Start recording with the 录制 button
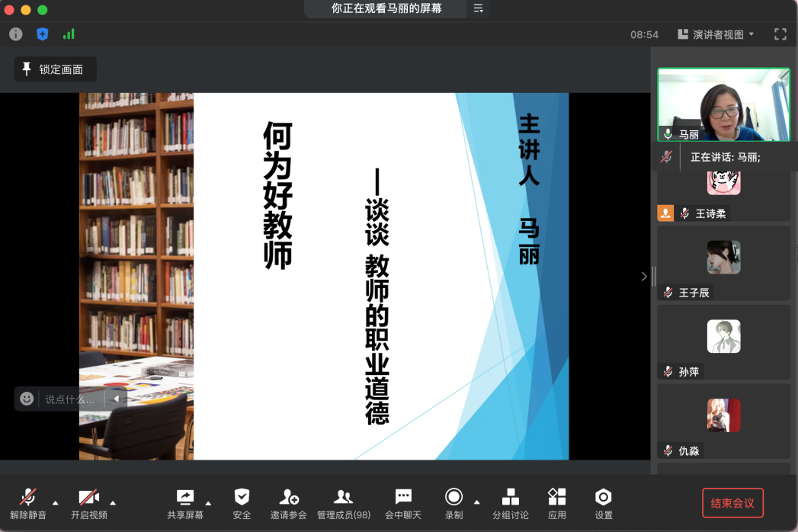This screenshot has height=532, width=798. [453, 504]
